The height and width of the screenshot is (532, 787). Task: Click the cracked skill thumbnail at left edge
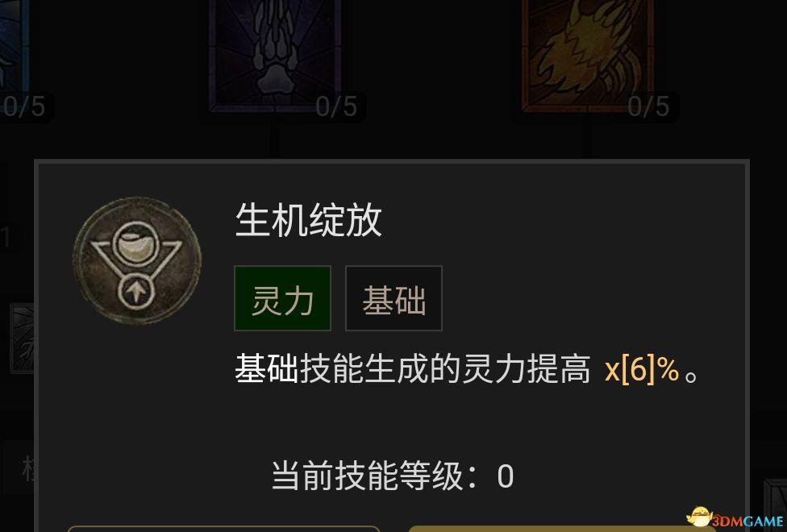pos(22,339)
